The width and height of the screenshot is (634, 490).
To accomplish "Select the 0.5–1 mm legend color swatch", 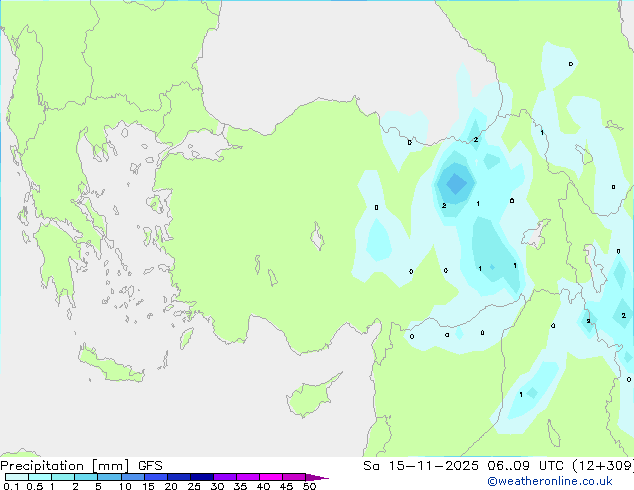I will [40, 477].
